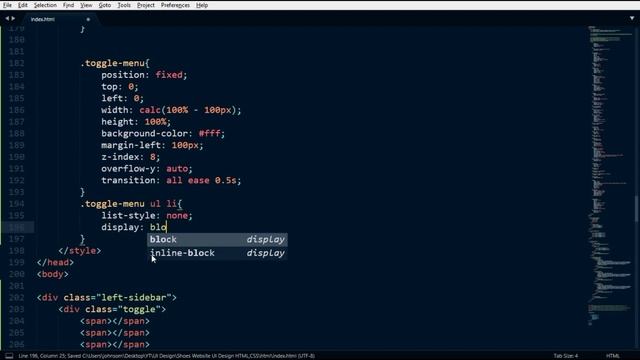Place cursor on 'position: fixed;' line

click(x=144, y=75)
